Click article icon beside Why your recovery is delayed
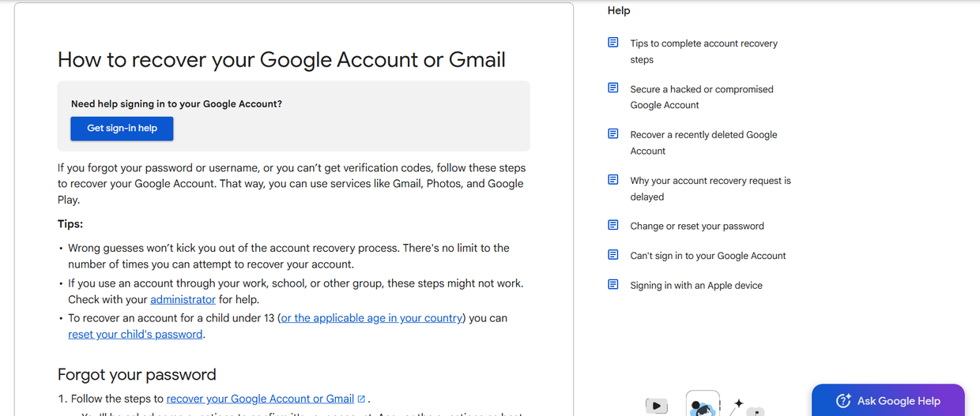Viewport: 980px width, 416px height. pos(613,180)
